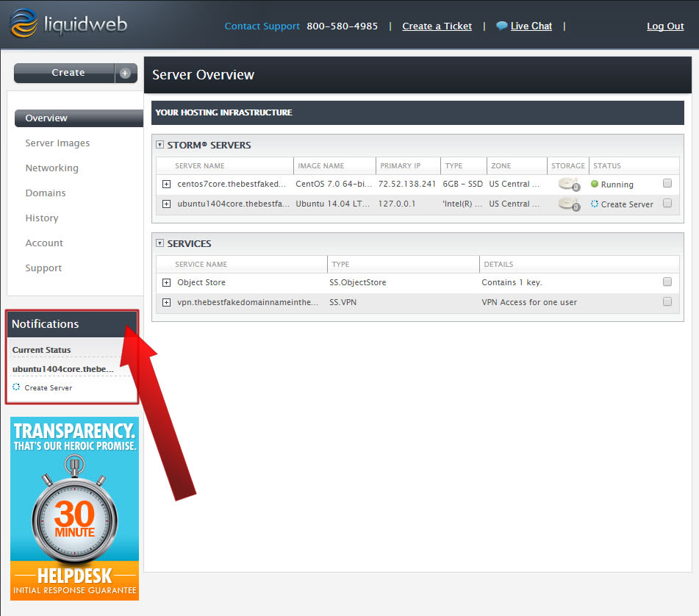Go to Networking section
The height and width of the screenshot is (616, 699).
coord(51,168)
